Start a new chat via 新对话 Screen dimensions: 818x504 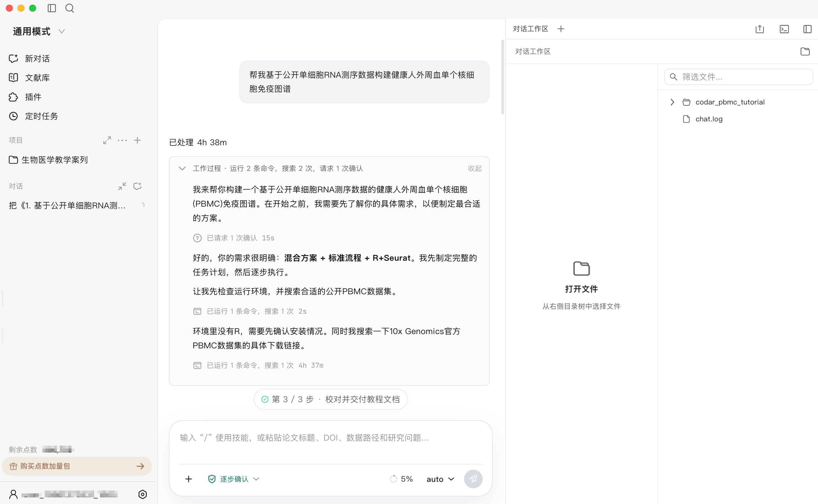coord(29,59)
